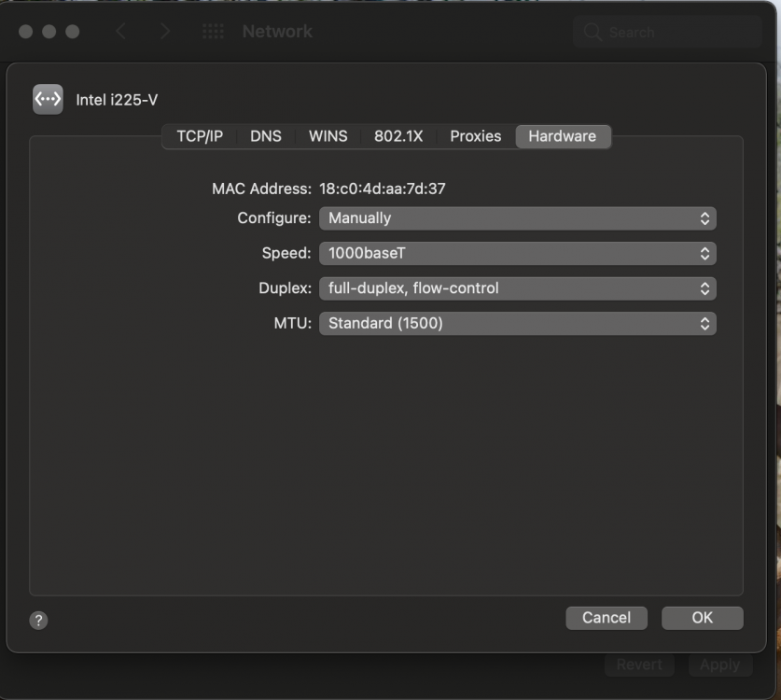Click the dimmed Apply button
781x700 pixels.
click(720, 665)
